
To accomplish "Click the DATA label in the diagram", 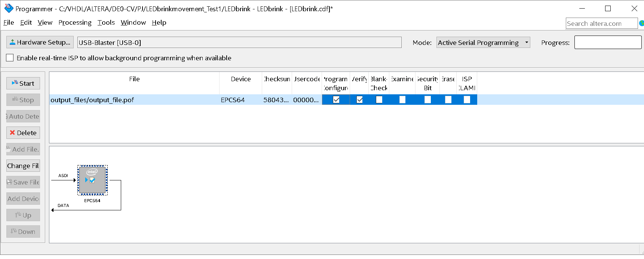I will click(x=63, y=205).
